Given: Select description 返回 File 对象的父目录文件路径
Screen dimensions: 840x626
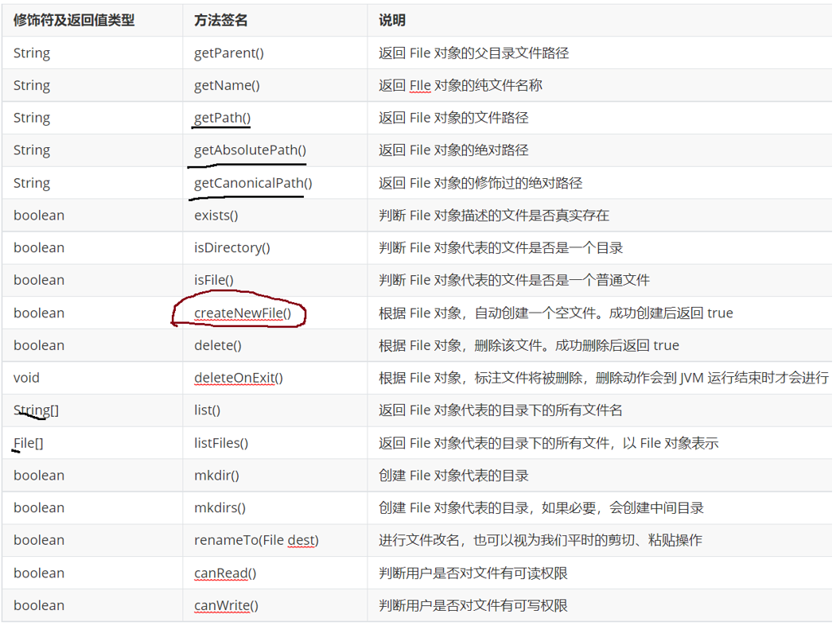Looking at the screenshot, I should tap(473, 53).
